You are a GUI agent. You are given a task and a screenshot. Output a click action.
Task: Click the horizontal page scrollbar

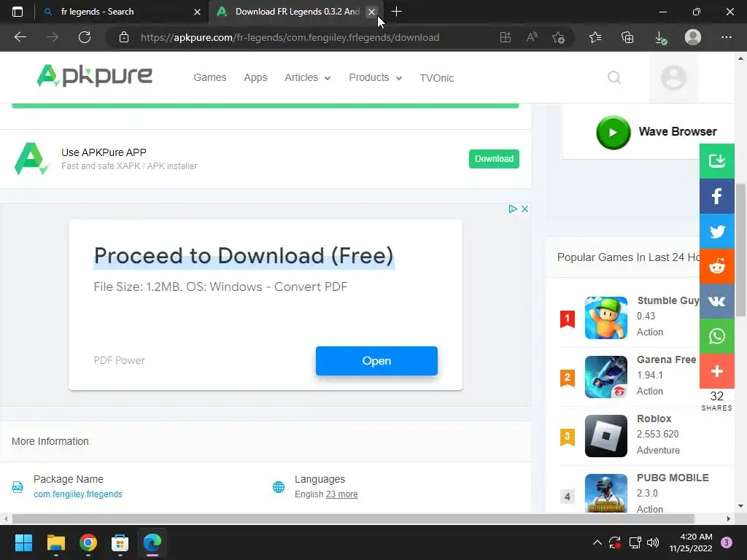pos(353,518)
